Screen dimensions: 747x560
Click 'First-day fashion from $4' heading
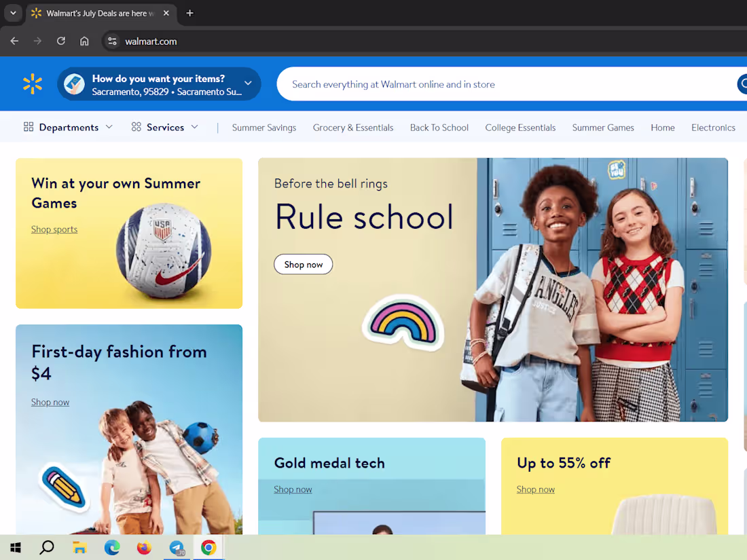(x=119, y=362)
